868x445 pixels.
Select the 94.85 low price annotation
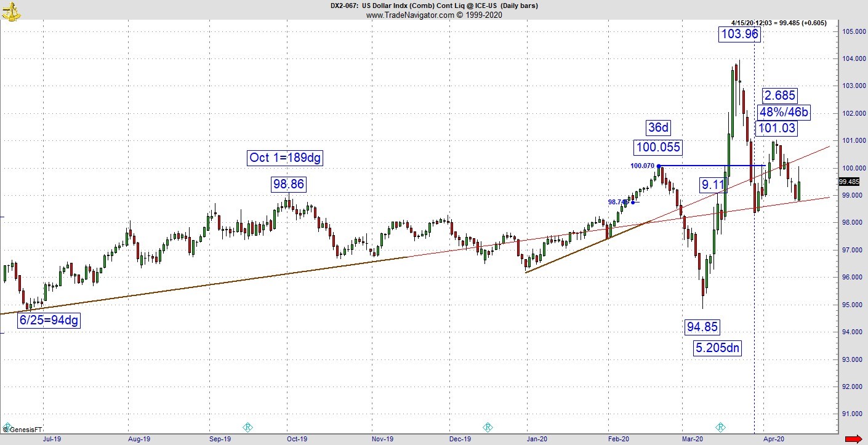(x=702, y=327)
